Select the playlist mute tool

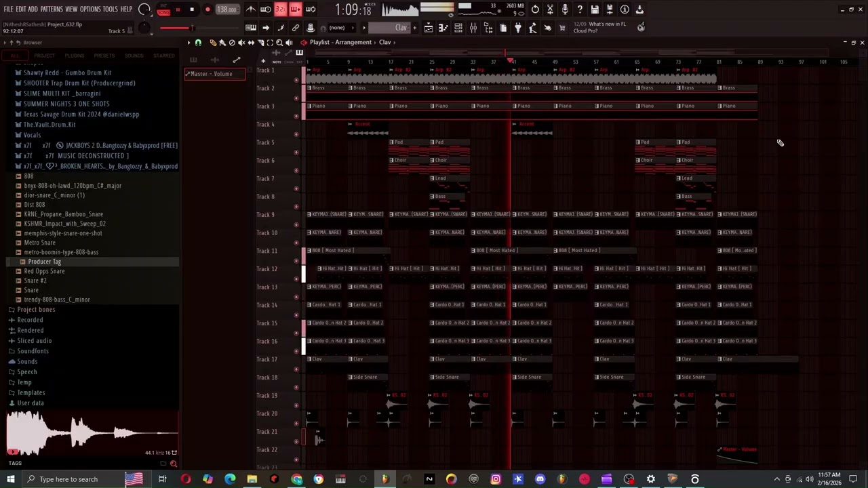241,42
